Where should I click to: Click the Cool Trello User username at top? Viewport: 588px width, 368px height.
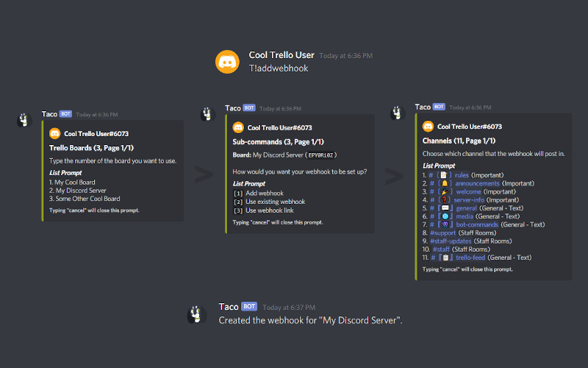[x=282, y=55]
